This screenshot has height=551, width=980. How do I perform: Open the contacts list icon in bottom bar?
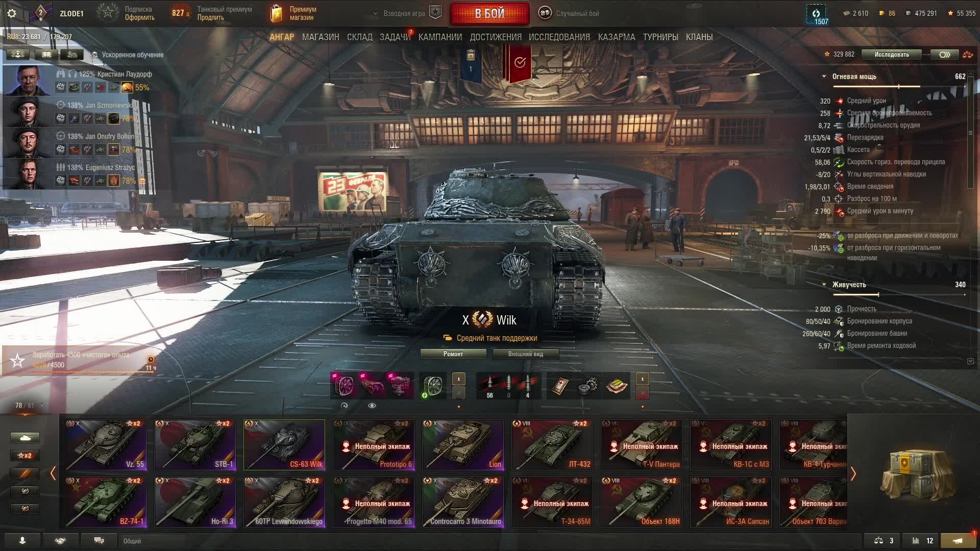pos(22,541)
